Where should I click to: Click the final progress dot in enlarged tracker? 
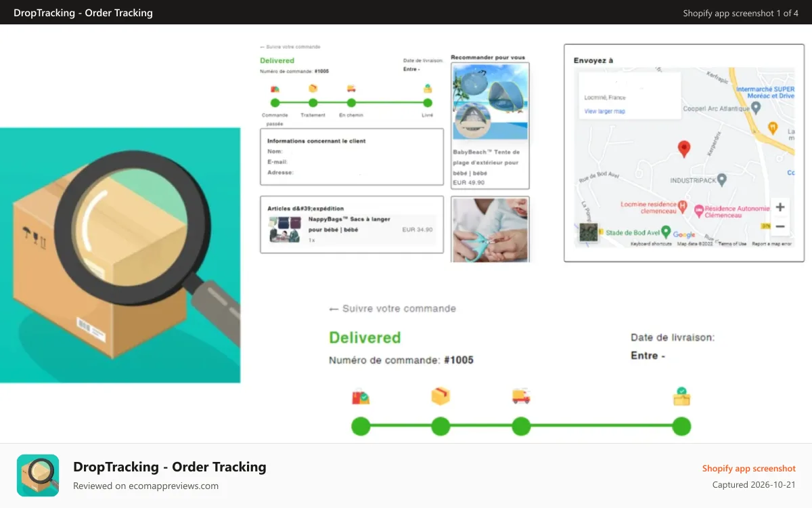click(x=681, y=426)
